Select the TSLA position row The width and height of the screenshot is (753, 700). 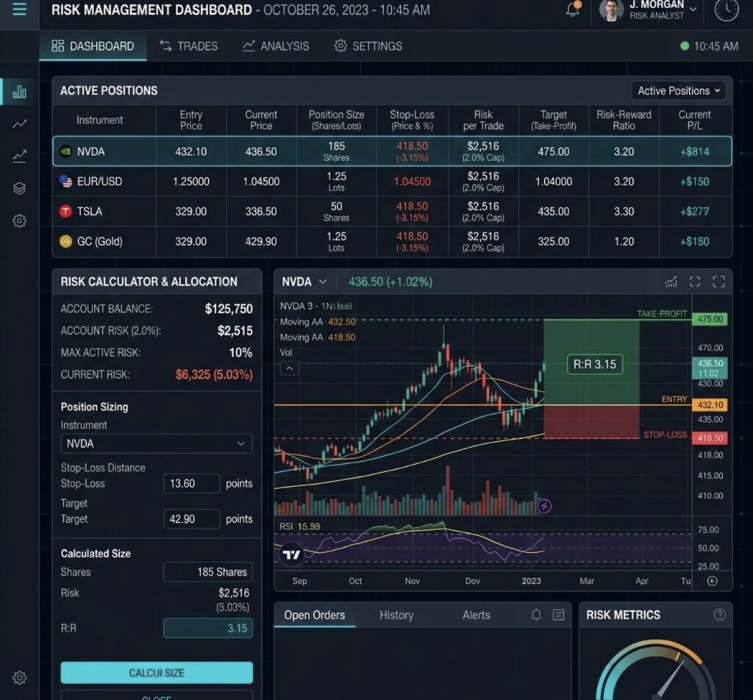[392, 212]
